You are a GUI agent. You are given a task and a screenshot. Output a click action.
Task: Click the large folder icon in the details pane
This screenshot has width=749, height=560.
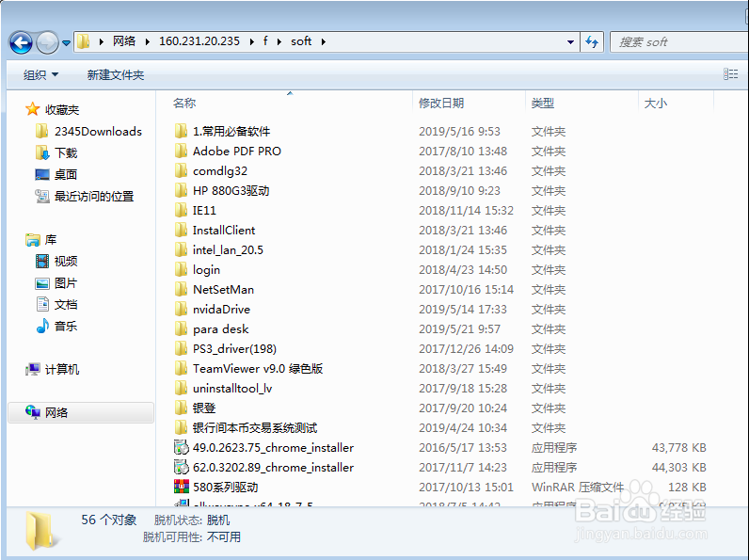[x=41, y=530]
